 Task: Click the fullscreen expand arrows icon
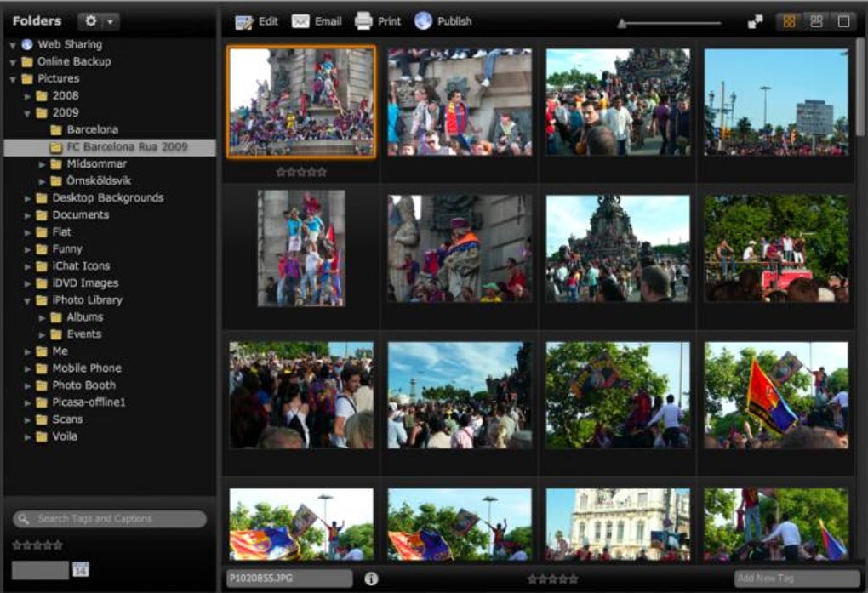click(755, 21)
